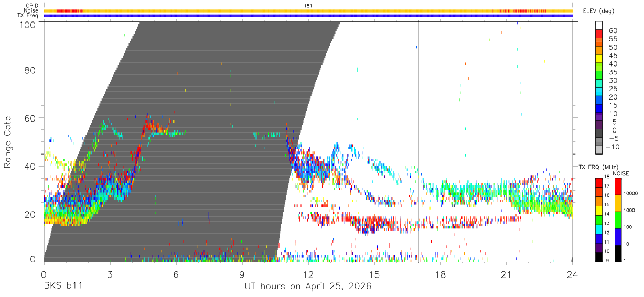Click the "ELEV (deg)" colorbar title
Screen dimensions: 644x297
coord(598,10)
